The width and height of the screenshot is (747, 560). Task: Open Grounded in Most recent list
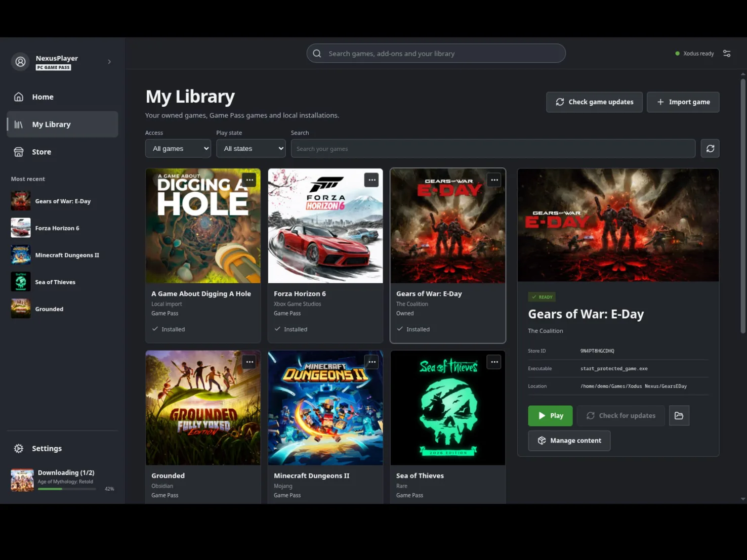[62, 309]
